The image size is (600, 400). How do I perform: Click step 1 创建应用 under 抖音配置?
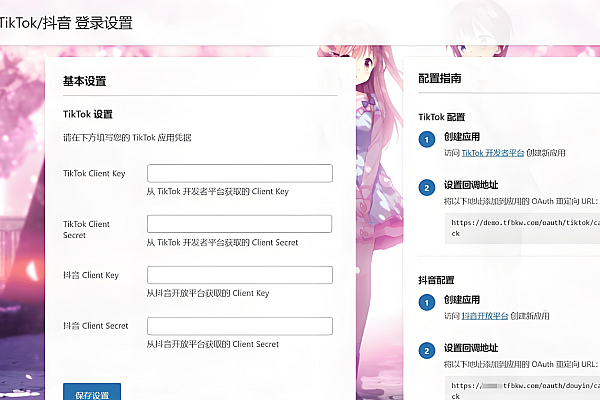(x=462, y=300)
